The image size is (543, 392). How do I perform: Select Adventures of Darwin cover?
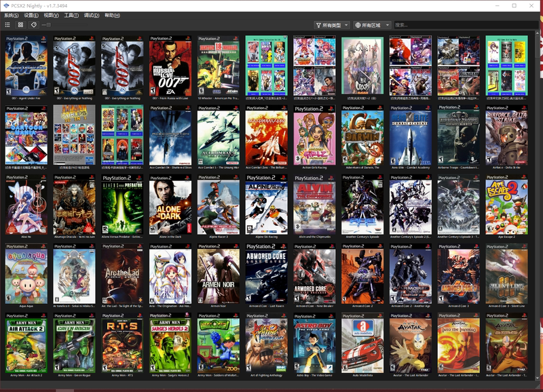coord(362,135)
